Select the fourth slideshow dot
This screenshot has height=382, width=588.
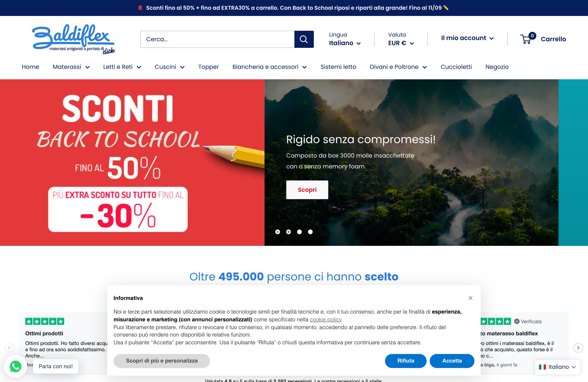[x=310, y=232]
